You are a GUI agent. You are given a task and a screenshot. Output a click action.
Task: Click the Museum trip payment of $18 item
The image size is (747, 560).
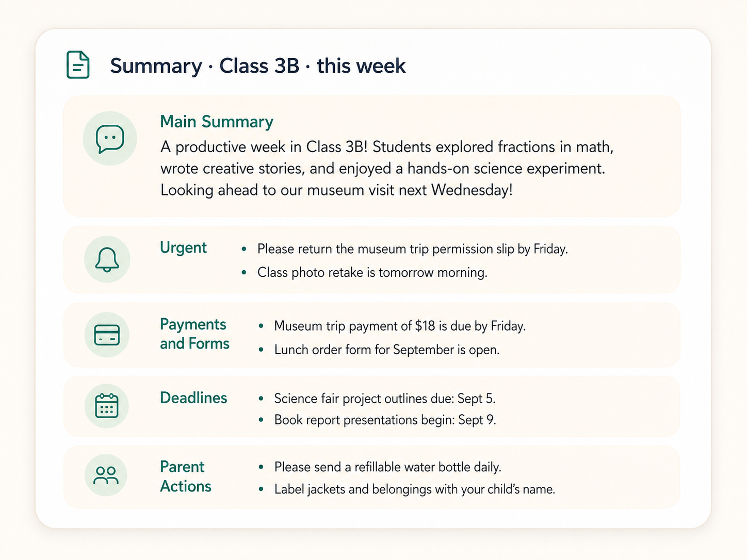400,326
